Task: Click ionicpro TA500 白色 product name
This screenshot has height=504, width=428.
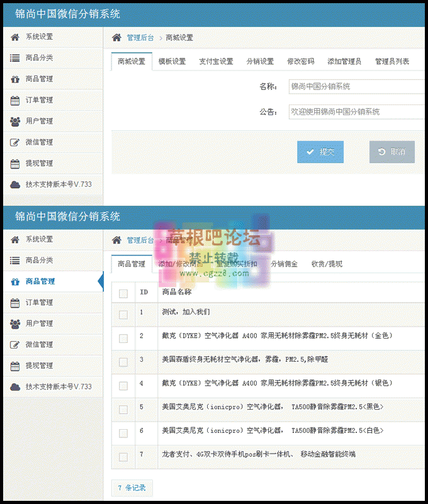Action: (x=273, y=431)
